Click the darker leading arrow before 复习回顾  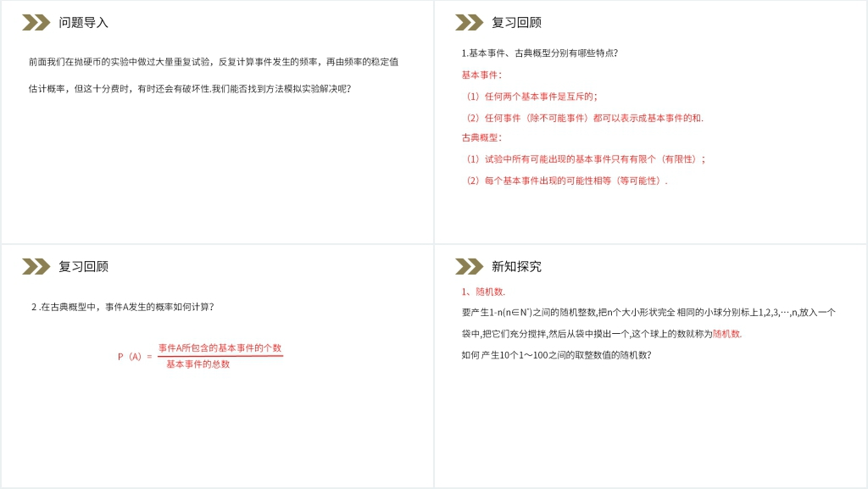(460, 24)
